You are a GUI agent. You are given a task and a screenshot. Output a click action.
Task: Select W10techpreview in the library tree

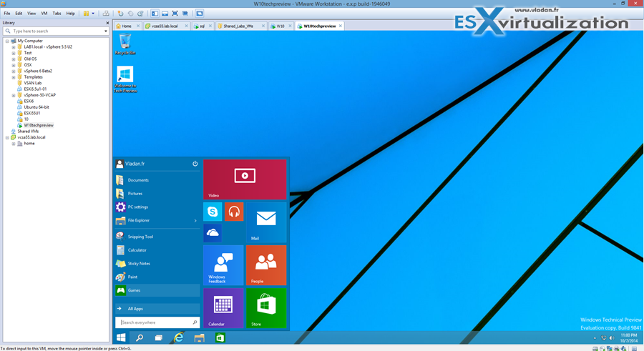click(x=38, y=125)
